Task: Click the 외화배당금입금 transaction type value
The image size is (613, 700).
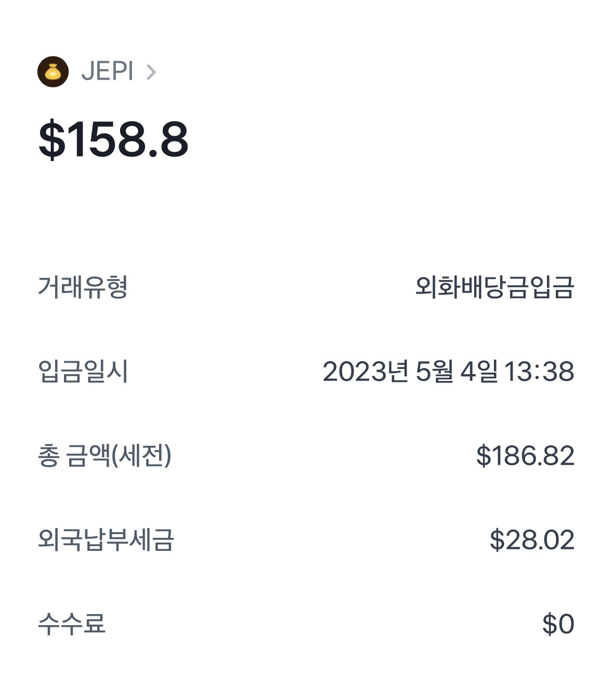Action: [x=494, y=287]
